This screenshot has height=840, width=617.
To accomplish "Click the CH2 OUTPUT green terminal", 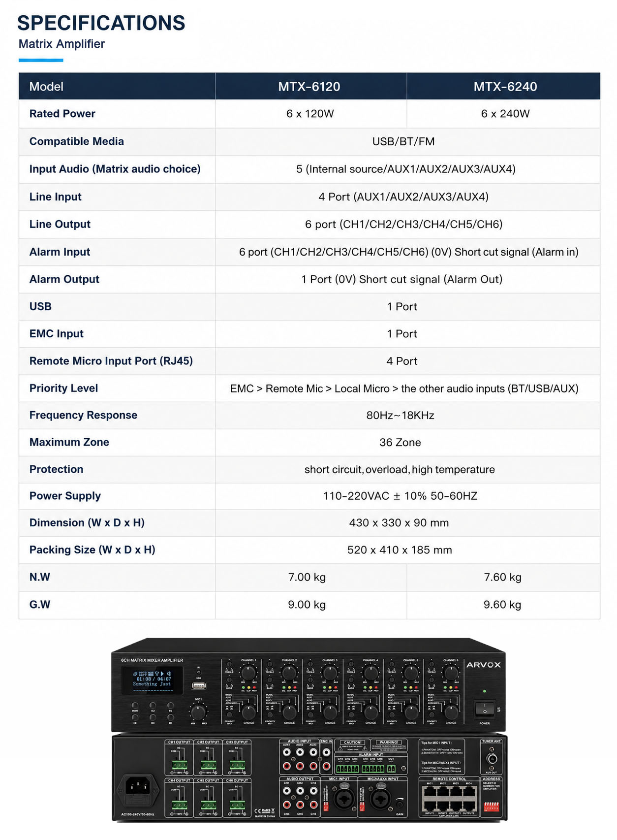I will click(x=209, y=765).
